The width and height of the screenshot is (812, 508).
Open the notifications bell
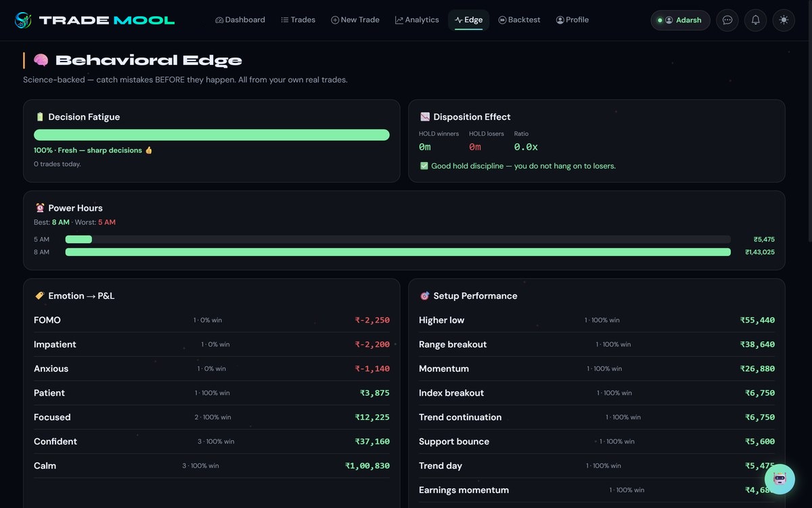(x=755, y=20)
